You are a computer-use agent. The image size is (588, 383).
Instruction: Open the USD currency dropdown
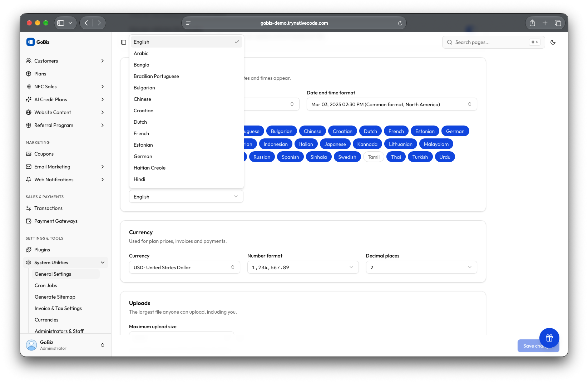[184, 267]
